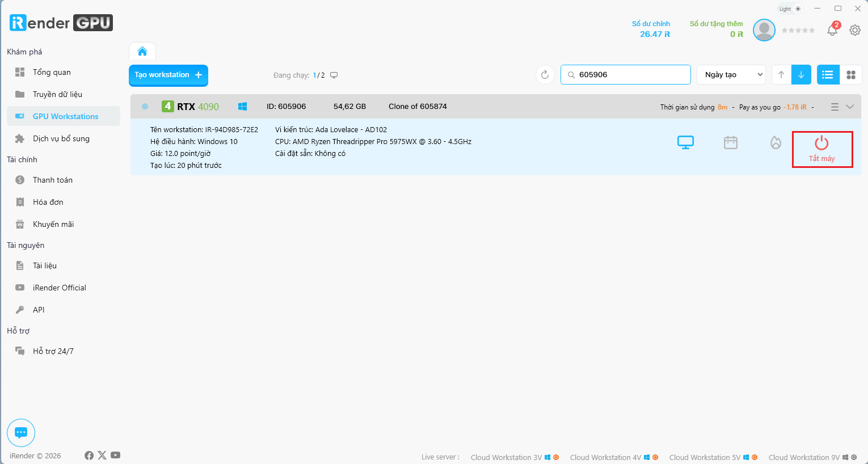The image size is (868, 464).
Task: Sort workstations in descending order
Action: [x=801, y=74]
